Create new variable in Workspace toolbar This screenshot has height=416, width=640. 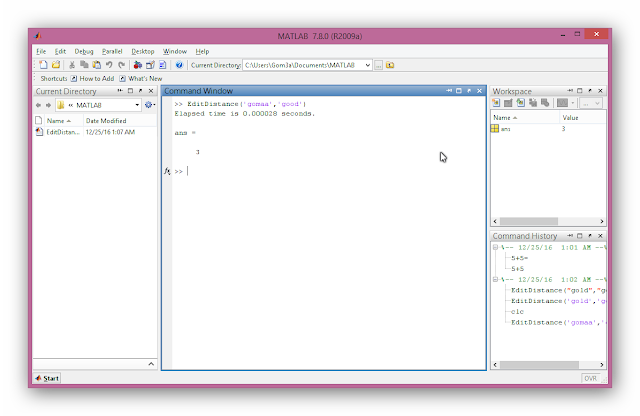point(496,103)
